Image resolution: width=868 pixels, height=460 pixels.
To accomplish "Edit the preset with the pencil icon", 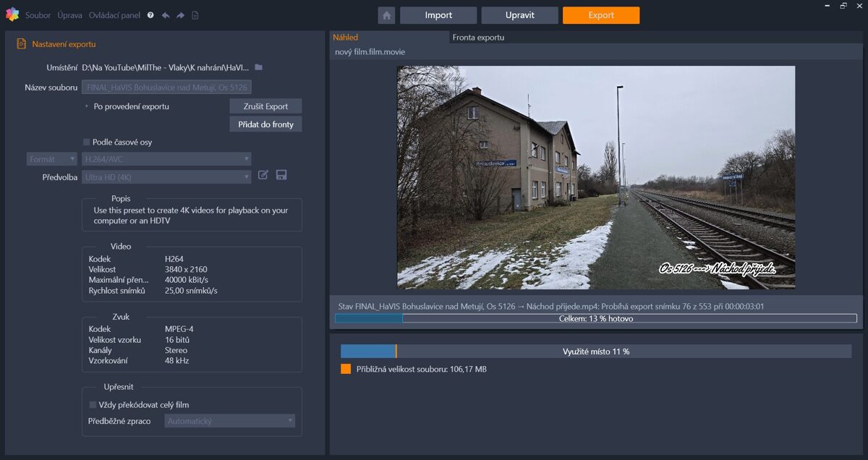I will click(x=263, y=174).
